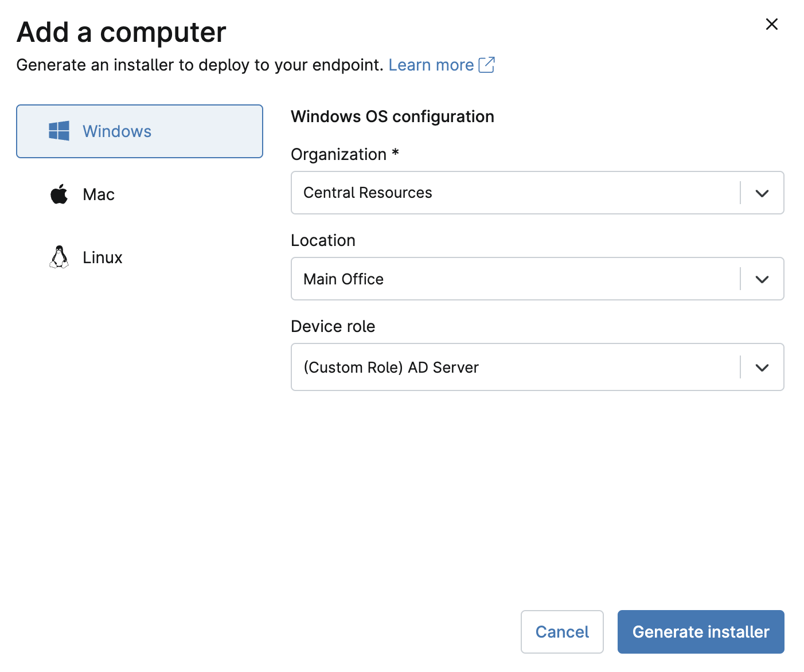The height and width of the screenshot is (672, 804).
Task: Expand the Organization dropdown chevron
Action: (x=762, y=193)
